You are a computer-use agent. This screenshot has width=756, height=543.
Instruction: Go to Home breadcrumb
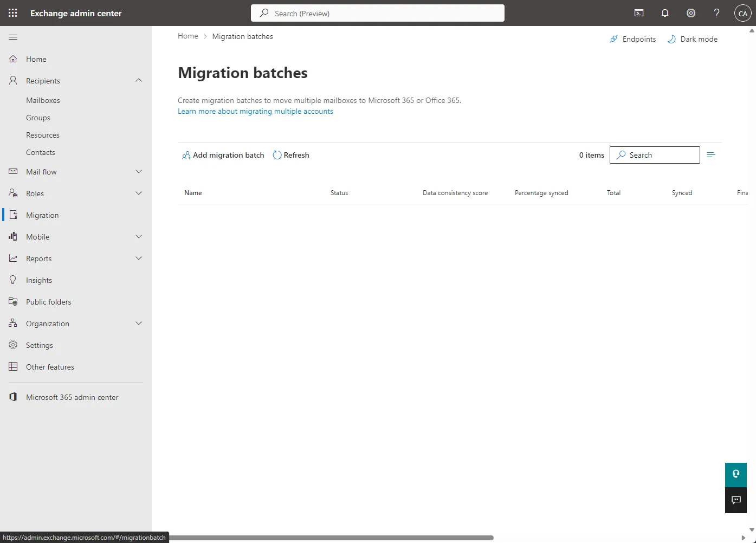[188, 36]
